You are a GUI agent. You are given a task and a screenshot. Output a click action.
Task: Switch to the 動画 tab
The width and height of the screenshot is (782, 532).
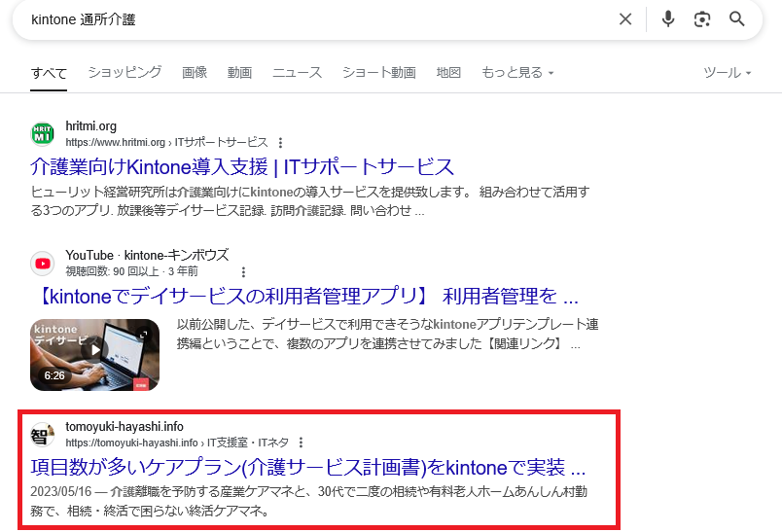pyautogui.click(x=240, y=73)
